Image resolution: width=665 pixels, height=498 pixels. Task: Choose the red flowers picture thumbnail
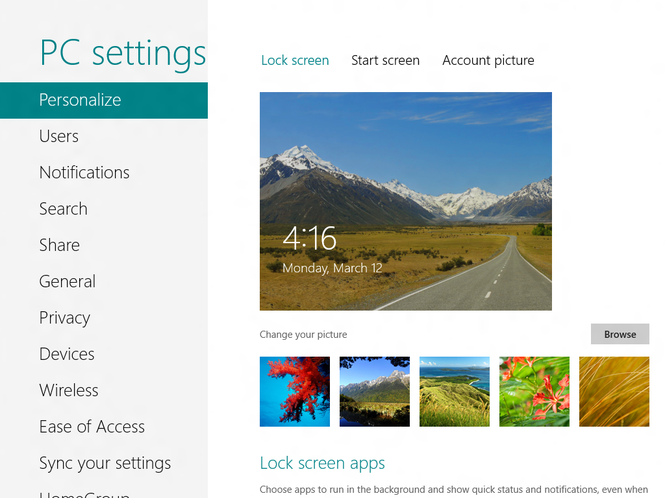tap(534, 392)
